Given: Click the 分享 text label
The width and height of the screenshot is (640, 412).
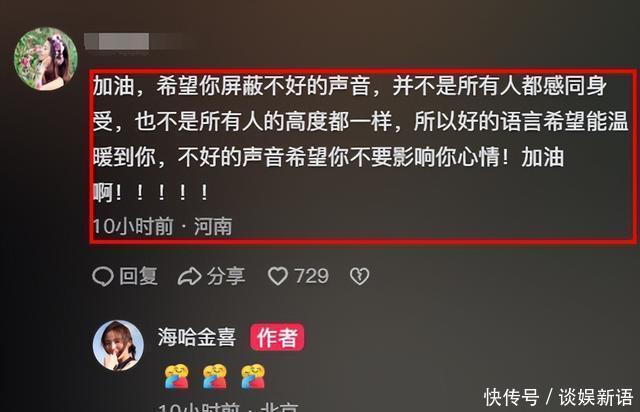Looking at the screenshot, I should (226, 276).
